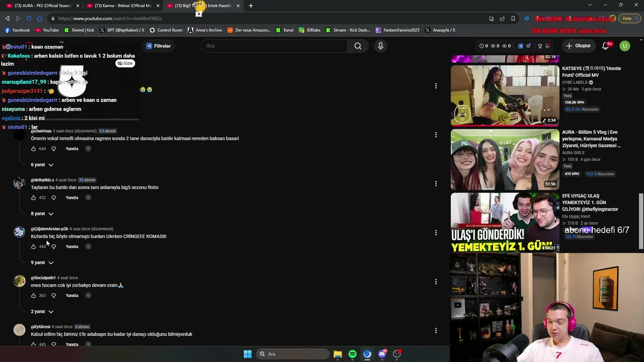Like the @chatrinaa comment
Viewport: 644px width, 362px height.
34,149
